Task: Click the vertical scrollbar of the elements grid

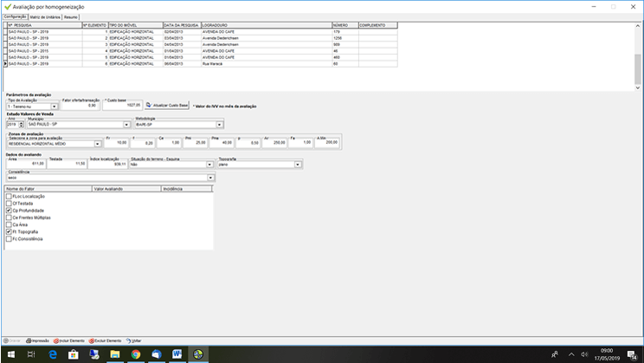Action: [638, 52]
